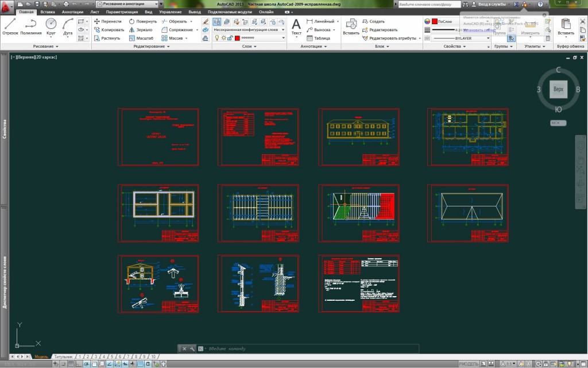Click the Масштаб (scale) tool
Viewport: 588px width, 368px height.
click(141, 38)
